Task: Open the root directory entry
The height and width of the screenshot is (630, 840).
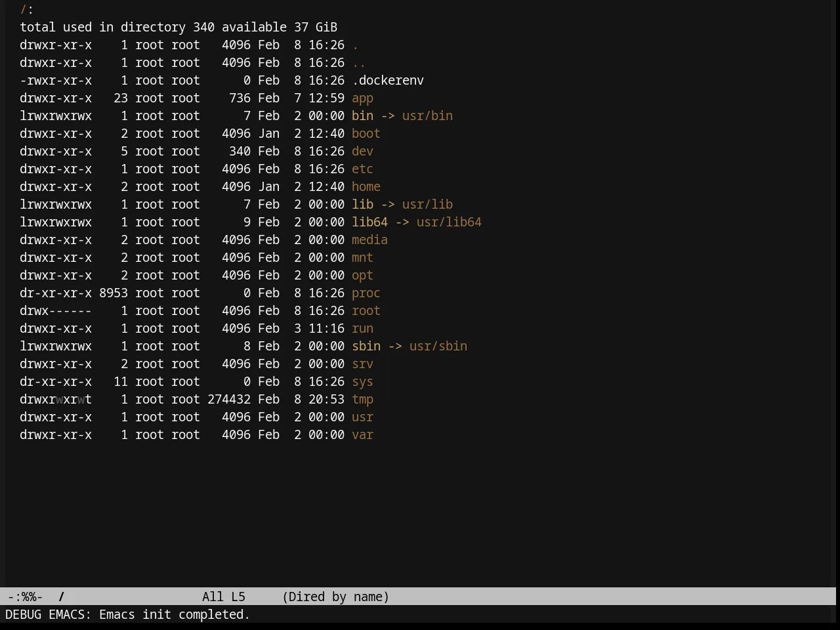Action: click(x=366, y=310)
